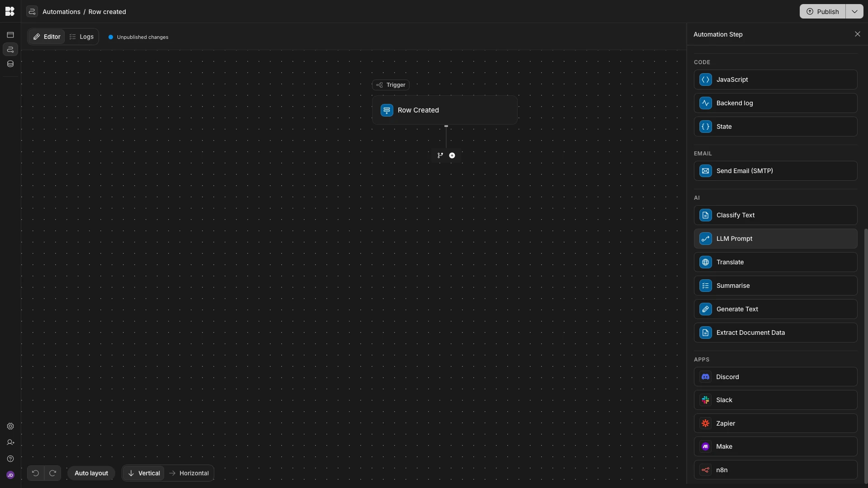This screenshot has width=868, height=488.
Task: Open the settings gear in the sidebar
Action: click(x=10, y=427)
